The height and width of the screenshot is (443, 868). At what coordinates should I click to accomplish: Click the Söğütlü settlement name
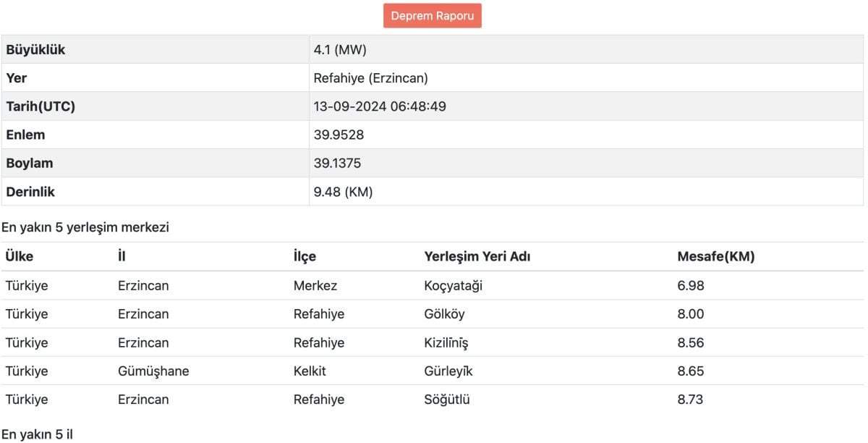(446, 400)
